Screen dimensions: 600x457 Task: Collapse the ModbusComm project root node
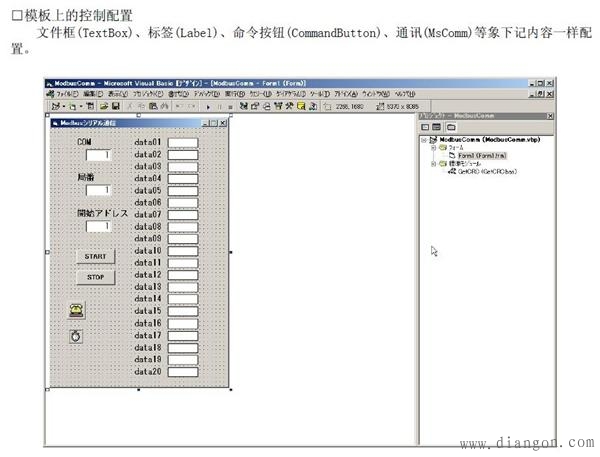pyautogui.click(x=424, y=140)
